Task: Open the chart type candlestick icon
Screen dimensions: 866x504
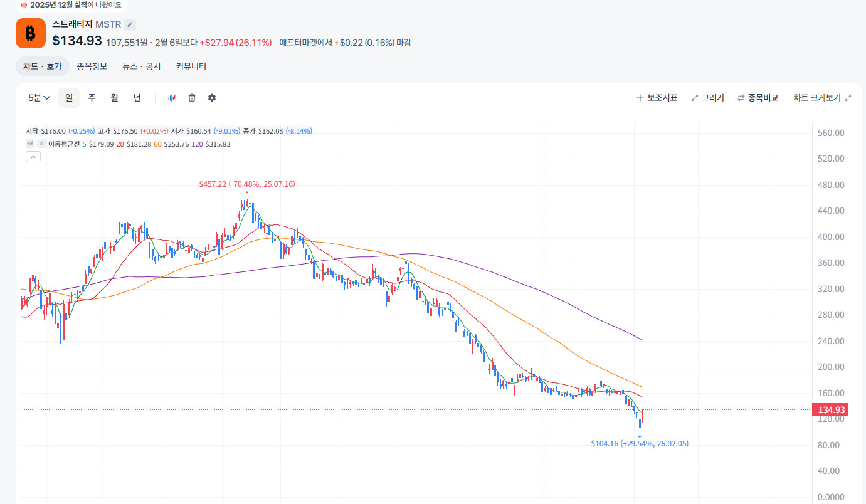Action: pos(172,98)
